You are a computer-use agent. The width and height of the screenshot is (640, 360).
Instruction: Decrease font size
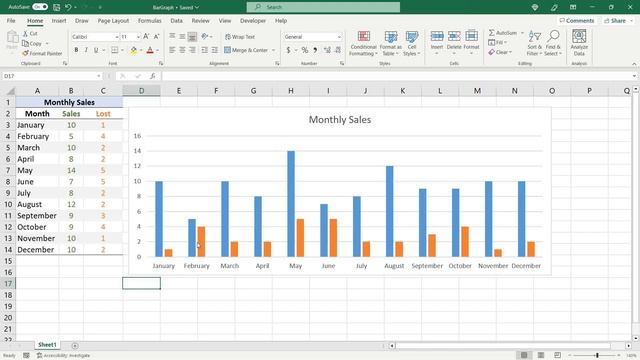coord(156,37)
